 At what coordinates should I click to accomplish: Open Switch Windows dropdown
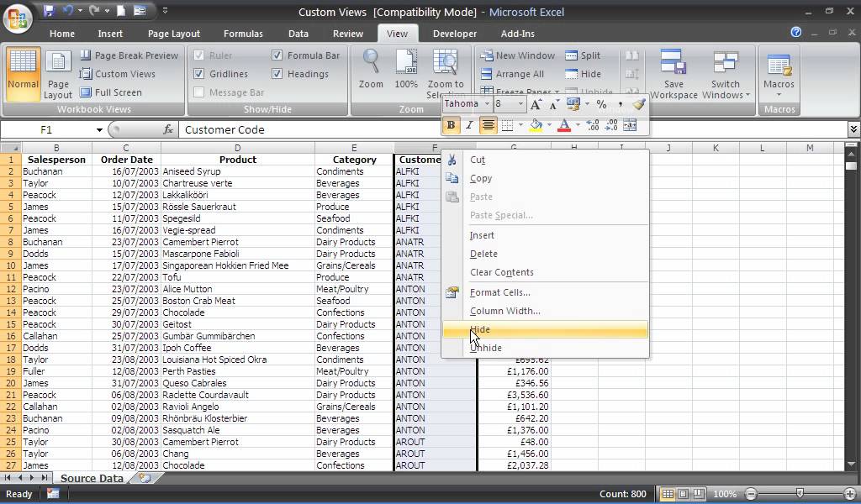pos(725,73)
